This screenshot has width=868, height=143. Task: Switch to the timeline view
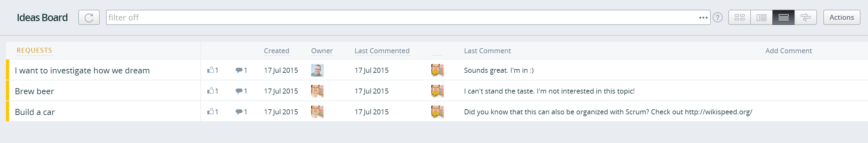point(805,17)
